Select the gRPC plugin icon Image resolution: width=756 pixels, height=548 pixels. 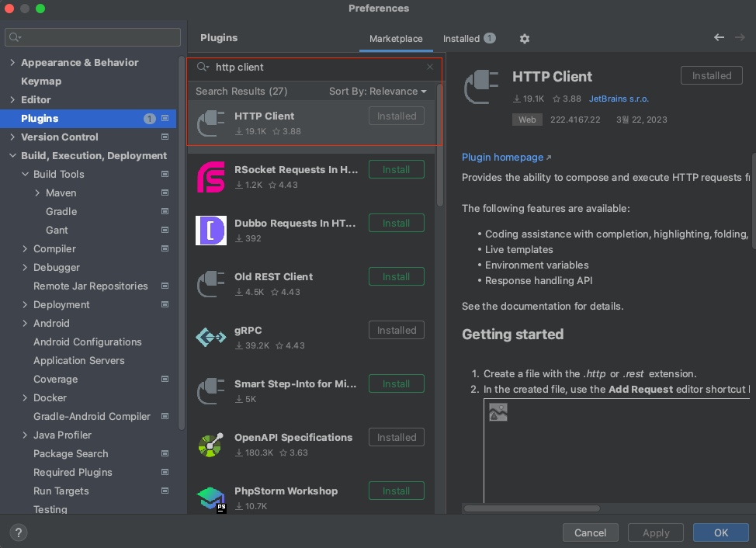[x=210, y=338]
